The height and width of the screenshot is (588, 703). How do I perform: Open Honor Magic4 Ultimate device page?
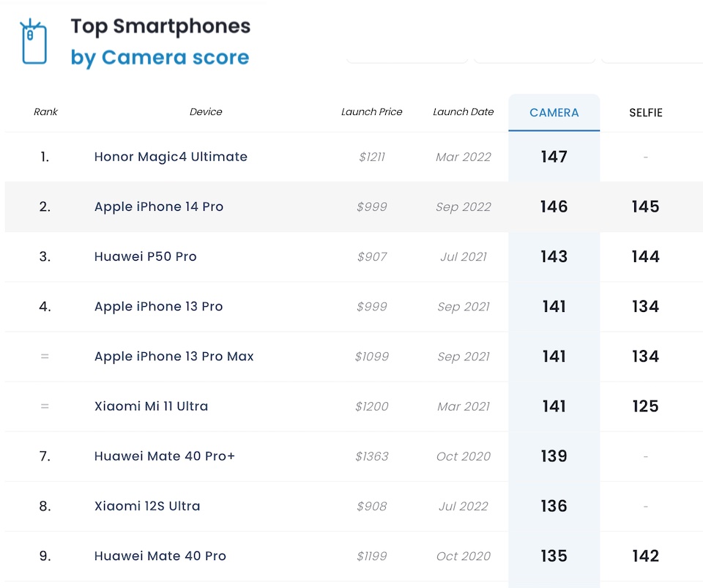[171, 157]
